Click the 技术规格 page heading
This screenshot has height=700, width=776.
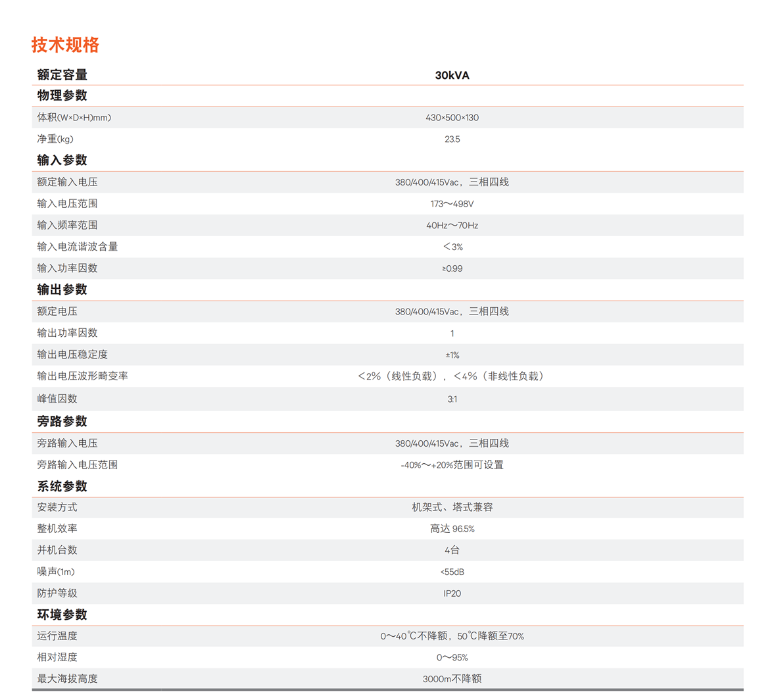point(65,45)
